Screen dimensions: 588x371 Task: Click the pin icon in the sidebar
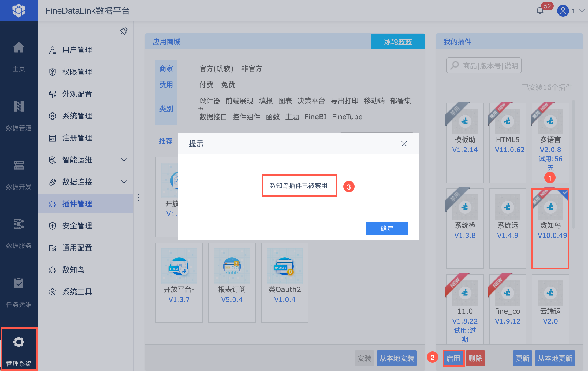coord(124,31)
